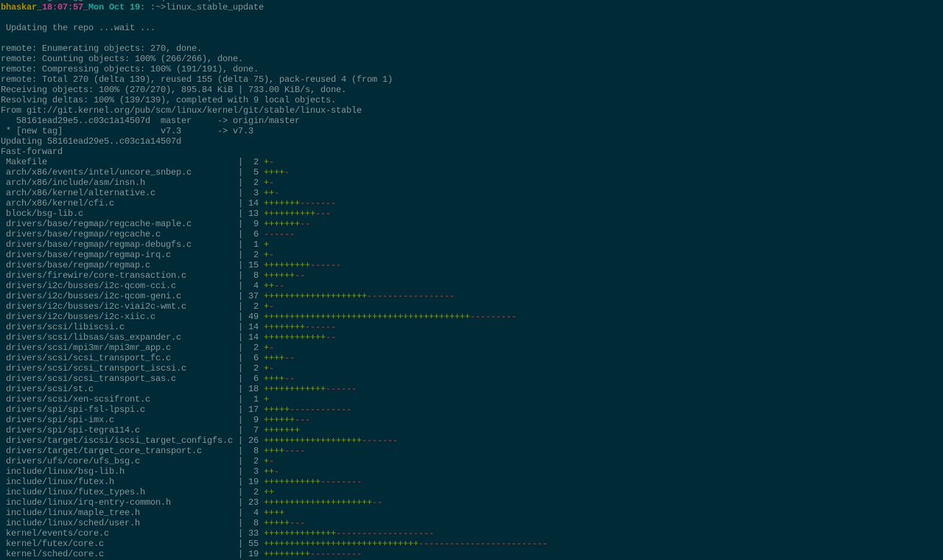
Task: Click arch/x86/kernel/cfi.c file name
Action: 60,203
